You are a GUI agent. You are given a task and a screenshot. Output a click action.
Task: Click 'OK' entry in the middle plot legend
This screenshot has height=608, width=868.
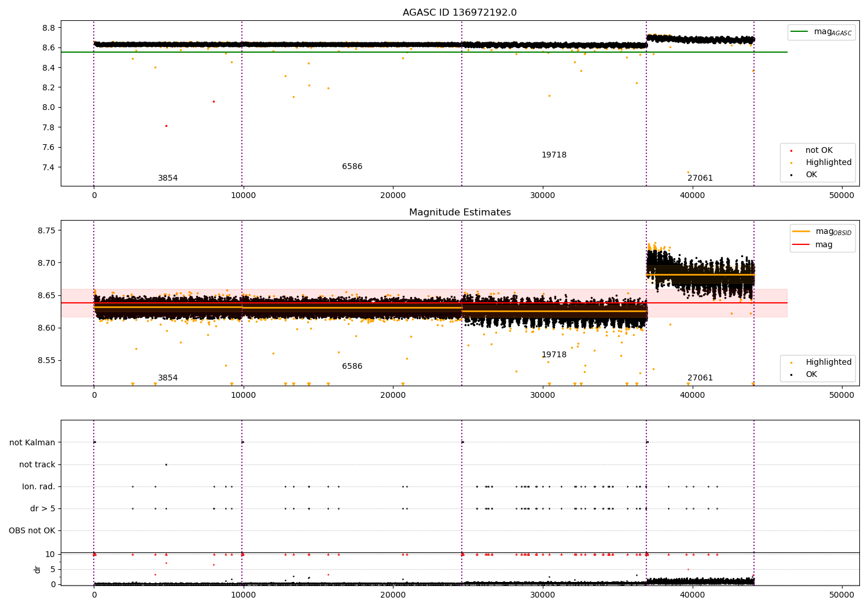pyautogui.click(x=811, y=375)
